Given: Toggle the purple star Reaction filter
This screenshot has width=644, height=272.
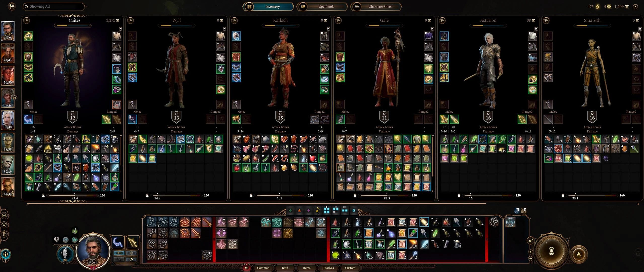Looking at the screenshot, I should click(x=309, y=210).
